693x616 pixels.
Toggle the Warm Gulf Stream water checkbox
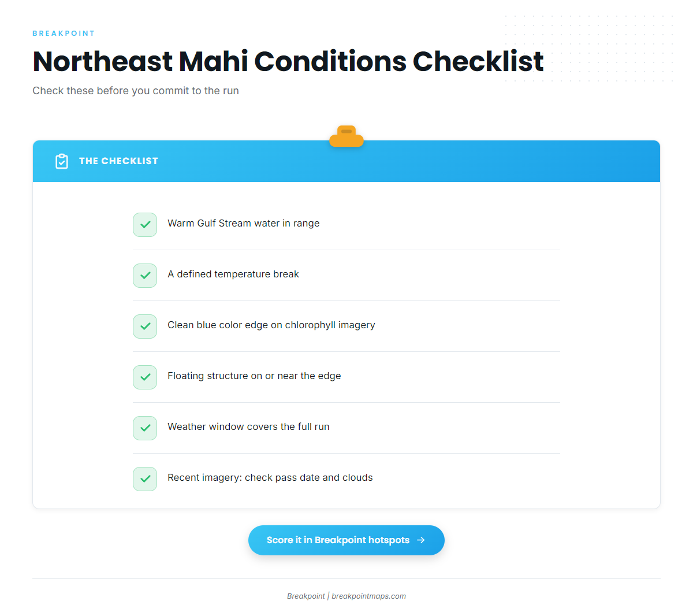point(145,225)
